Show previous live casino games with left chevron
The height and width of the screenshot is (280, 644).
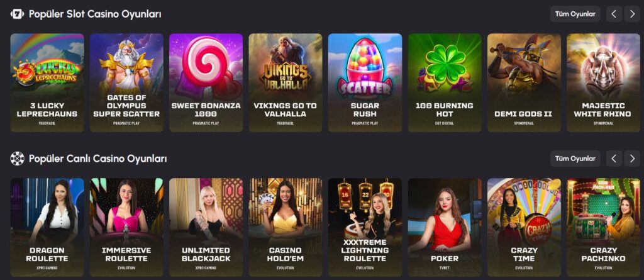click(x=614, y=159)
